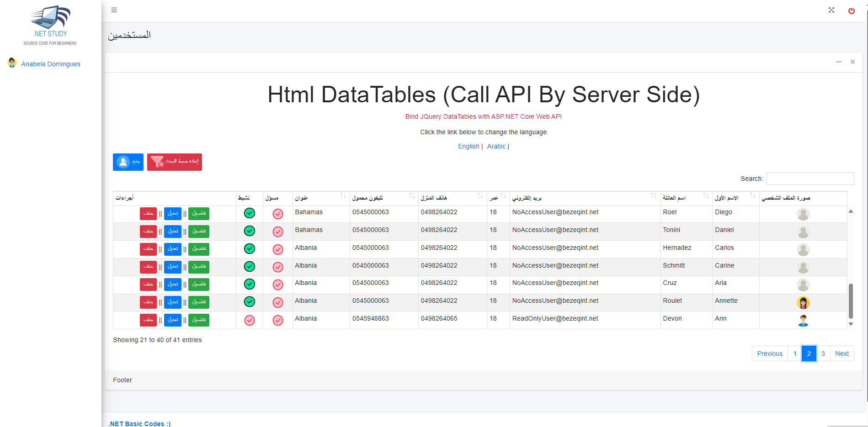Viewport: 868px width, 427px height.
Task: Sort by the age column using its arrows
Action: click(503, 196)
